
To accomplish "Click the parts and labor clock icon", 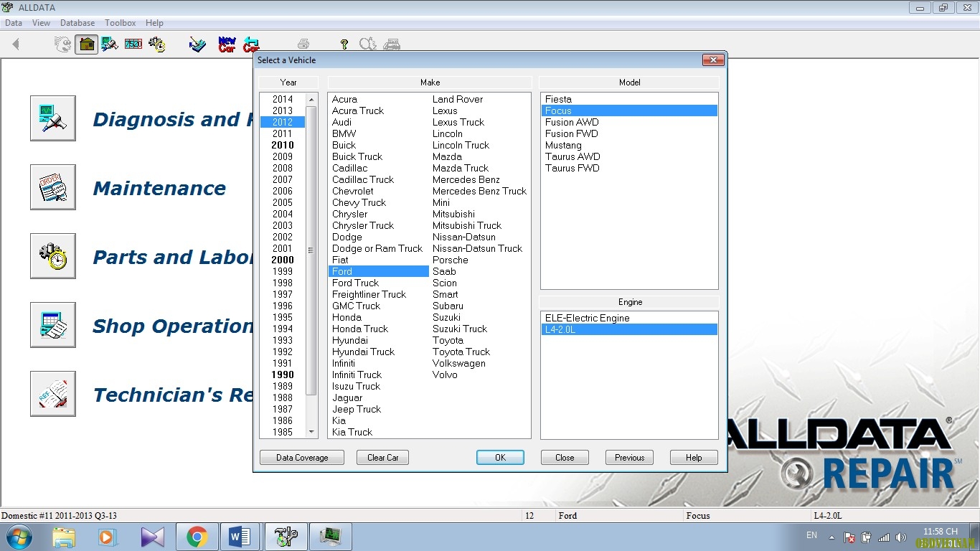I will tap(157, 44).
